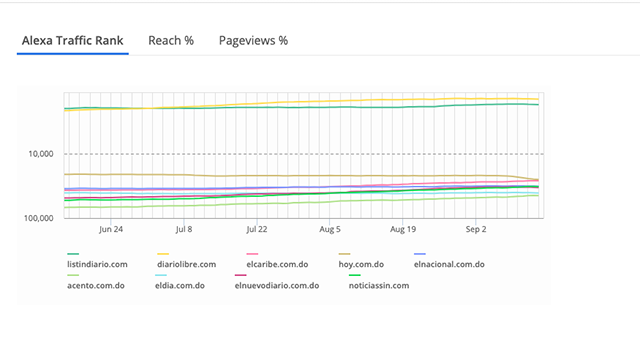The height and width of the screenshot is (363, 640).
Task: Click the Sep 2 date axis label
Action: pyautogui.click(x=476, y=229)
